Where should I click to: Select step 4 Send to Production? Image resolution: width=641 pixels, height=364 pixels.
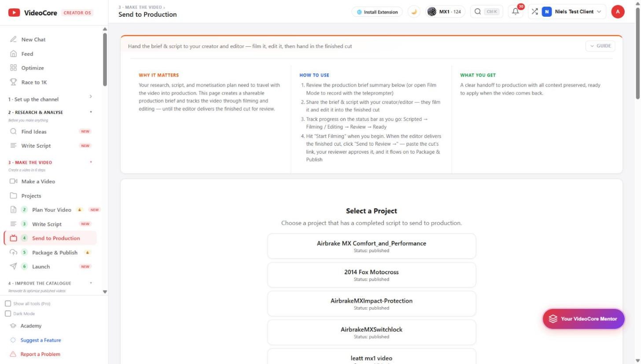(x=50, y=238)
